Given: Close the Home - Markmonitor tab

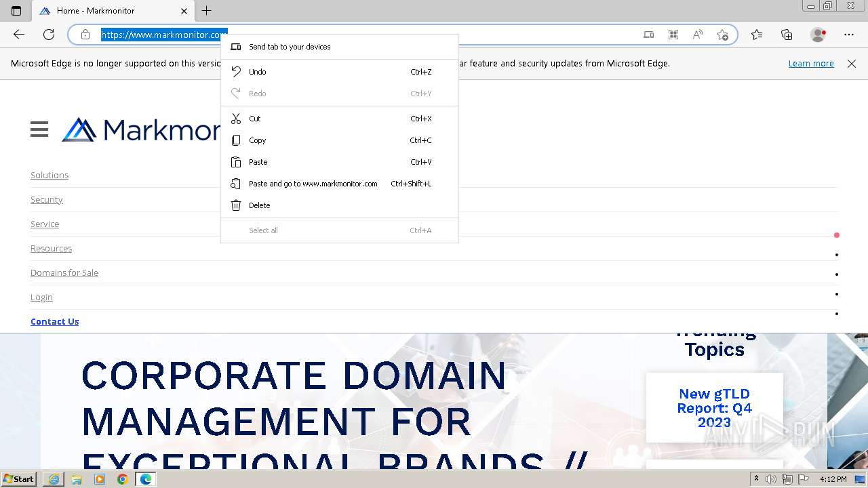Looking at the screenshot, I should click(184, 11).
